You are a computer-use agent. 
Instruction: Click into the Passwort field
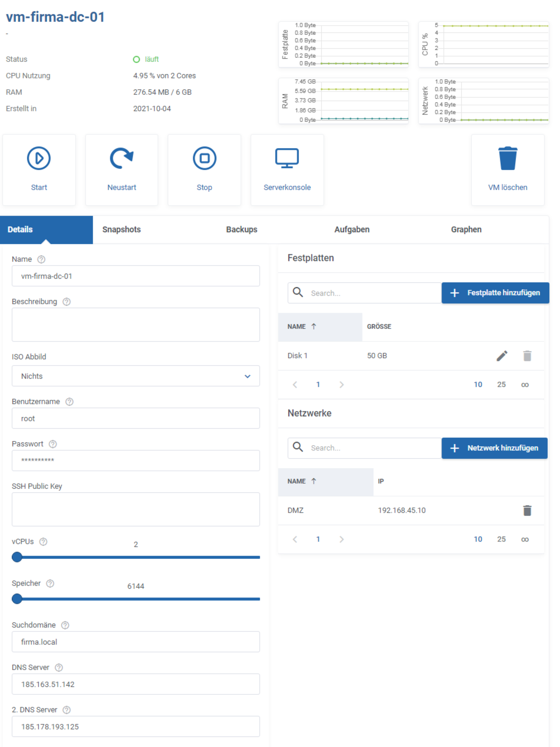pyautogui.click(x=136, y=460)
